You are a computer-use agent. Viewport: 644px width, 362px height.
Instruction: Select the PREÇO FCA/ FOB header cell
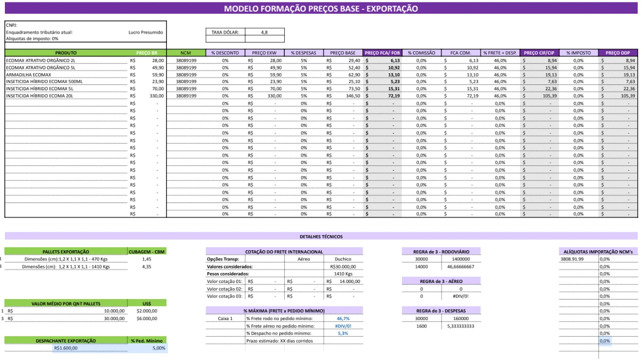click(x=383, y=53)
